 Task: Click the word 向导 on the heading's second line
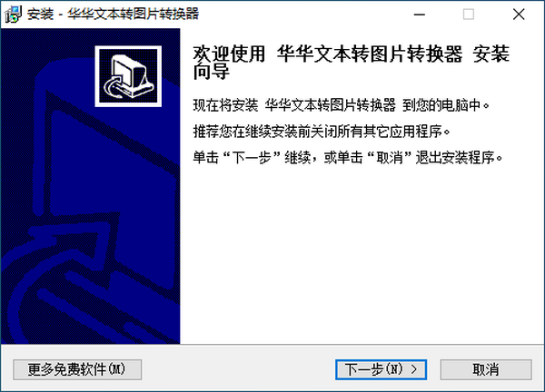click(x=212, y=73)
